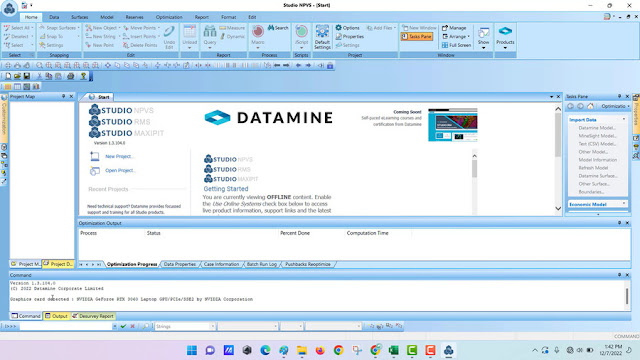The image size is (640, 360).
Task: Click red X cancel command icon
Action: click(133, 326)
